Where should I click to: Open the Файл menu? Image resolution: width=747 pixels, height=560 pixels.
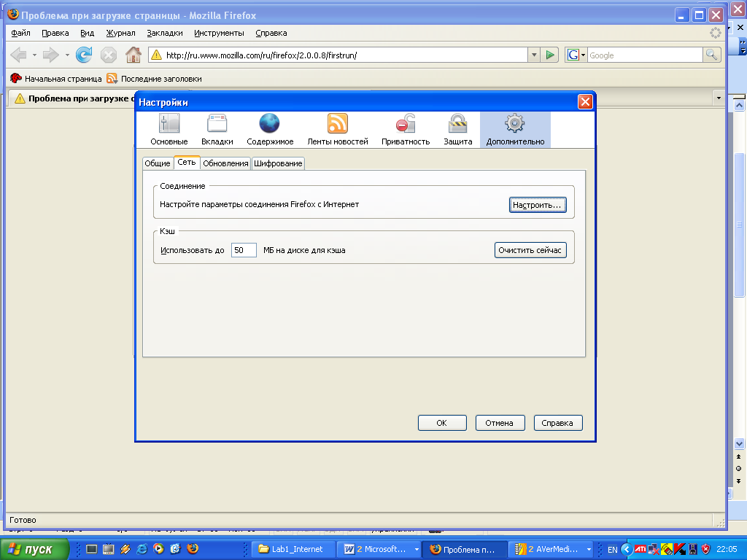point(20,33)
